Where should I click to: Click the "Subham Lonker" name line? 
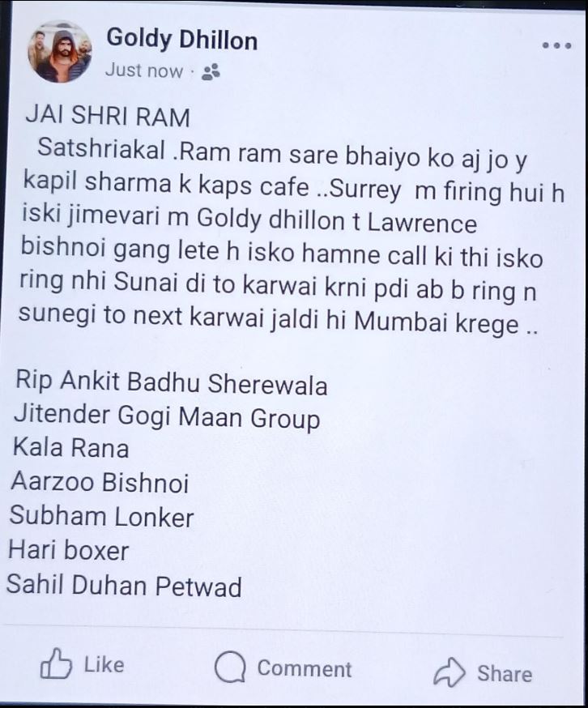pyautogui.click(x=101, y=516)
